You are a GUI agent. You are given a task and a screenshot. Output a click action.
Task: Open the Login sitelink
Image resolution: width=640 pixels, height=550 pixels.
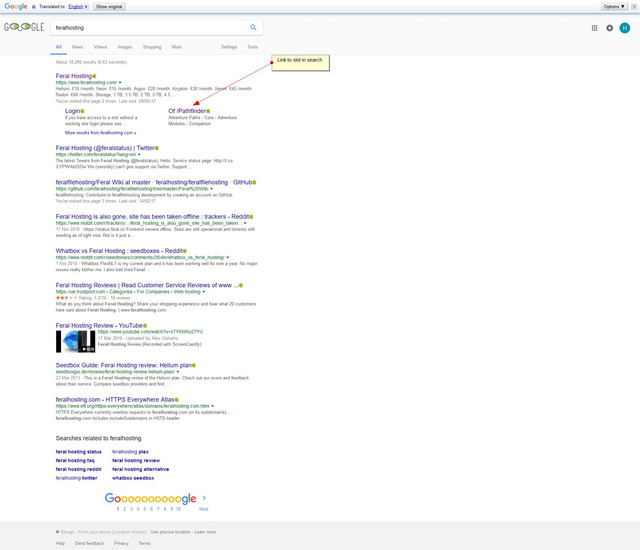(73, 111)
